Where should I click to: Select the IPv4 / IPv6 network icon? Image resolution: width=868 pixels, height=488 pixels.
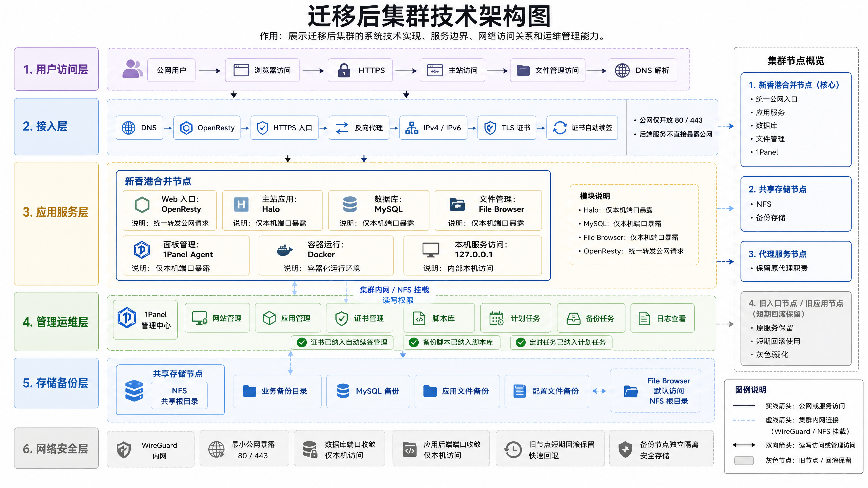coord(412,128)
